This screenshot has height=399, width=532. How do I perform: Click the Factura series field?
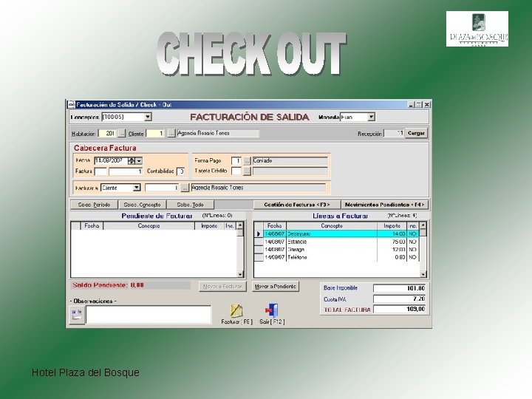(x=100, y=171)
